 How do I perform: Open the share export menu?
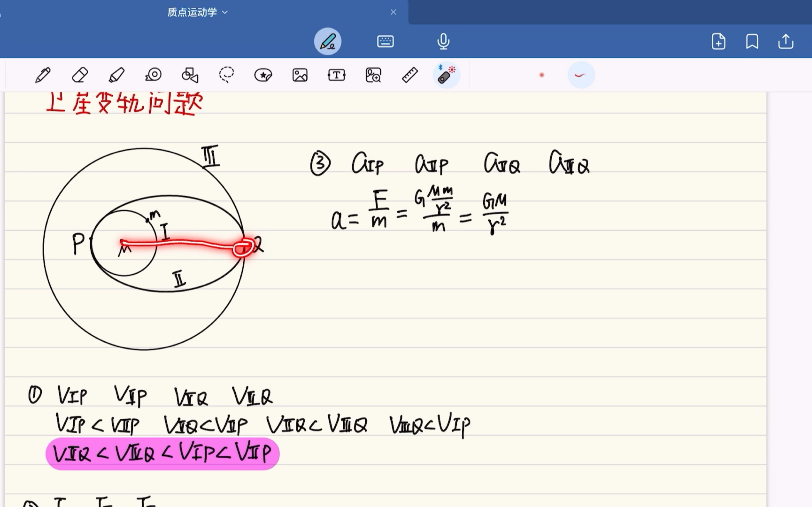click(786, 42)
